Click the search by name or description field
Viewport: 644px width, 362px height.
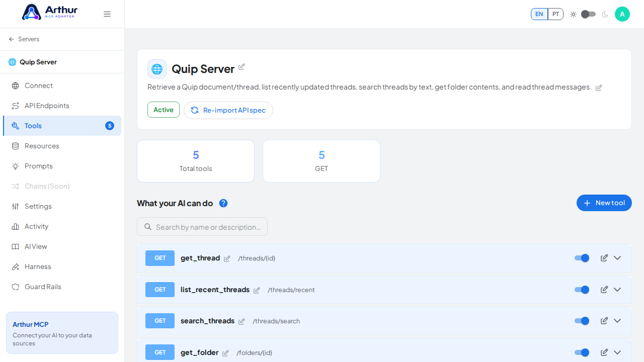(x=202, y=227)
